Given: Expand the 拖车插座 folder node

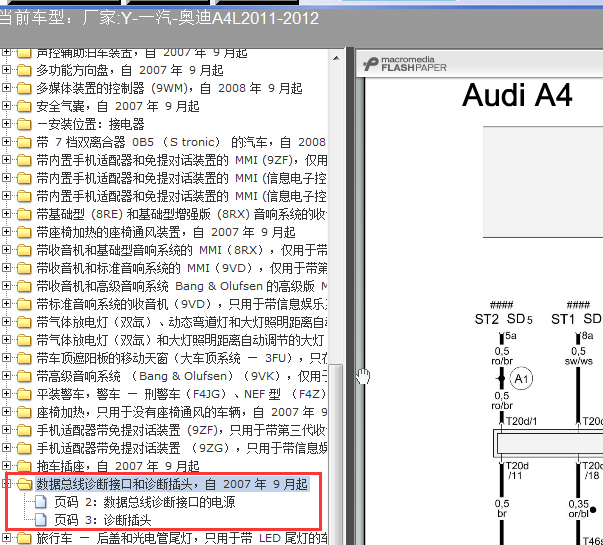Looking at the screenshot, I should (x=6, y=465).
